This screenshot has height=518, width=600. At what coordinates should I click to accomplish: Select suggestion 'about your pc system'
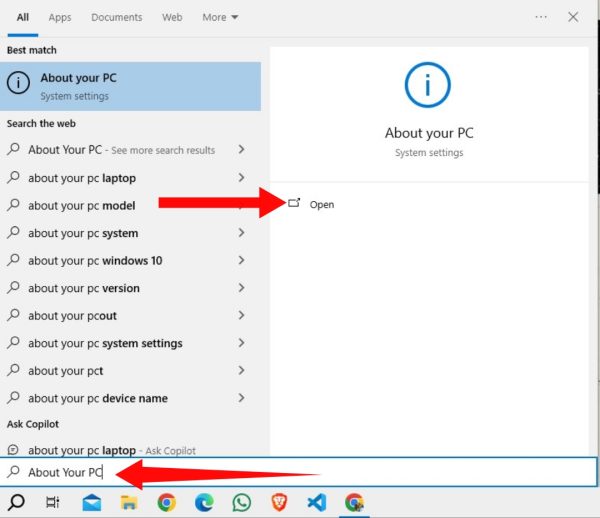83,233
